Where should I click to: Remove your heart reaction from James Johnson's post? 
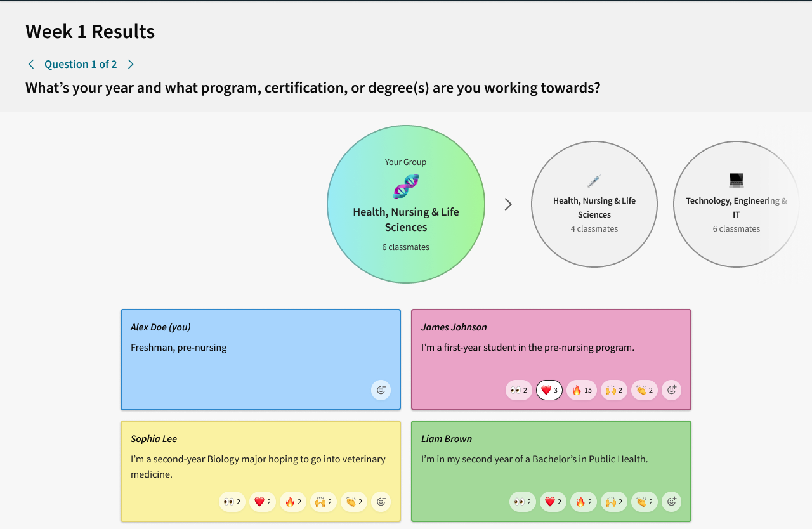click(549, 389)
